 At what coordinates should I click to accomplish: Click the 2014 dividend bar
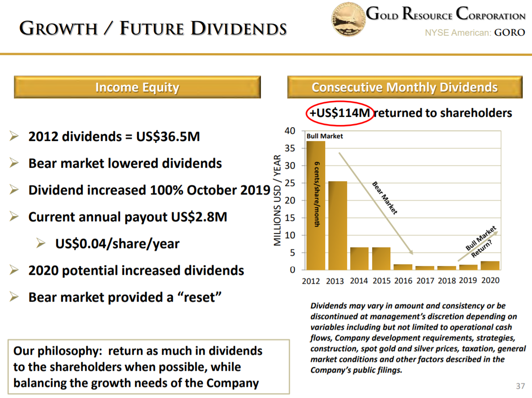tap(359, 258)
